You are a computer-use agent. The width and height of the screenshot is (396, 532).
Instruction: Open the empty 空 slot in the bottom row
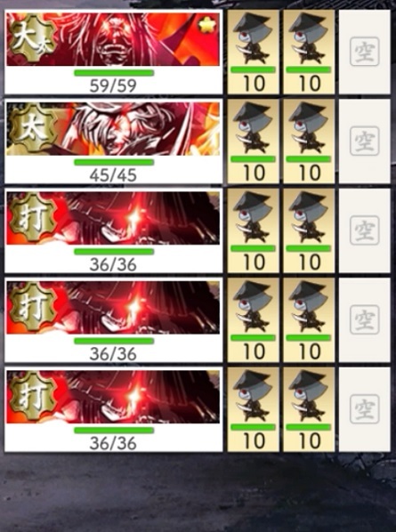point(365,409)
